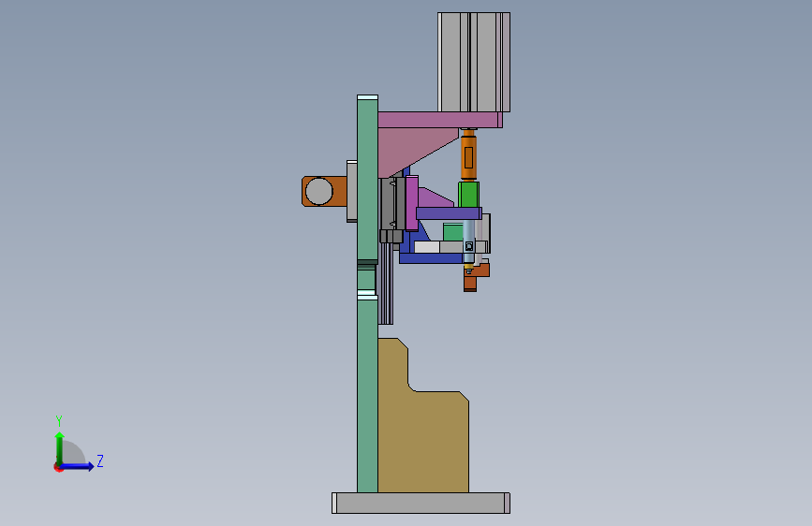Click the blue Z axis of the triad
This screenshot has height=526, width=812.
click(78, 466)
